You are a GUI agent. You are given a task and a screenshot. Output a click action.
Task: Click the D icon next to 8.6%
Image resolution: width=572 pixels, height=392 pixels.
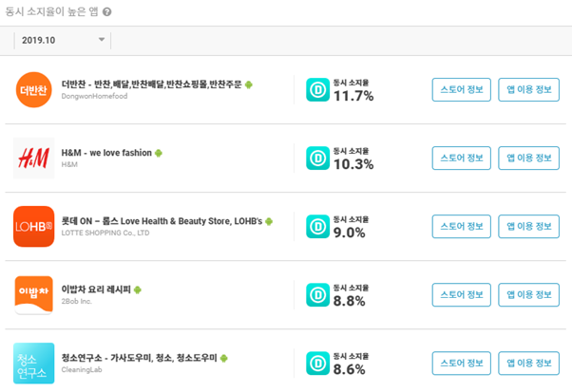pyautogui.click(x=317, y=364)
